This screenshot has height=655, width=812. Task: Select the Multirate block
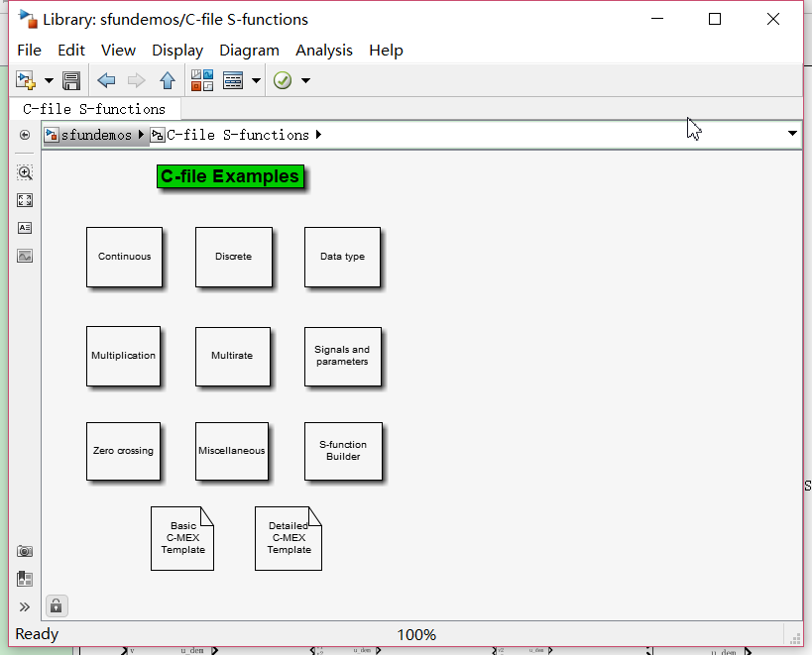click(x=233, y=357)
